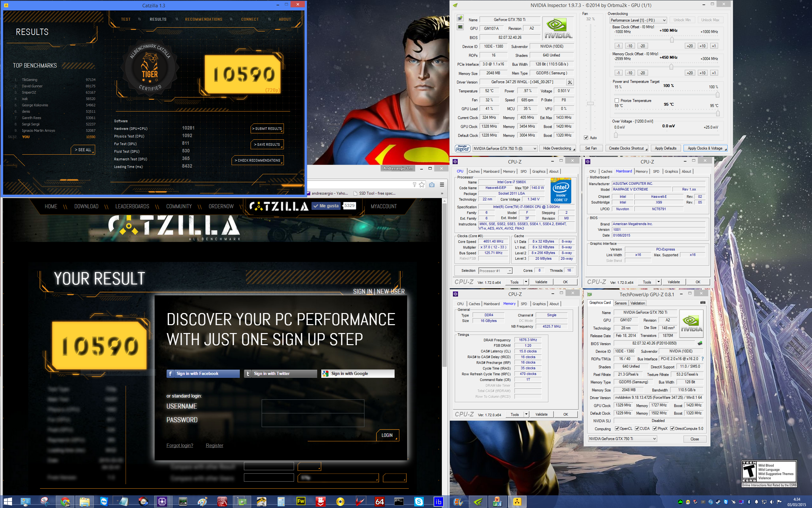Image resolution: width=812 pixels, height=508 pixels.
Task: Save the BIOS using the GPU-Z chip icon
Action: click(x=700, y=343)
